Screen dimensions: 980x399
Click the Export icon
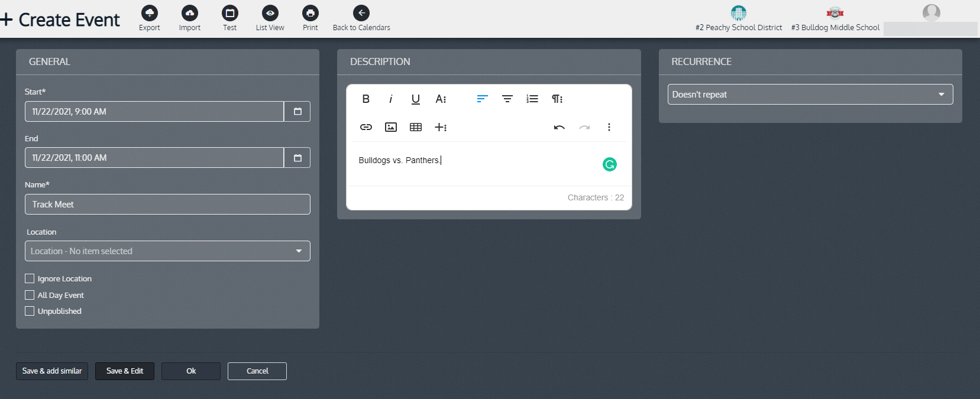click(x=150, y=13)
